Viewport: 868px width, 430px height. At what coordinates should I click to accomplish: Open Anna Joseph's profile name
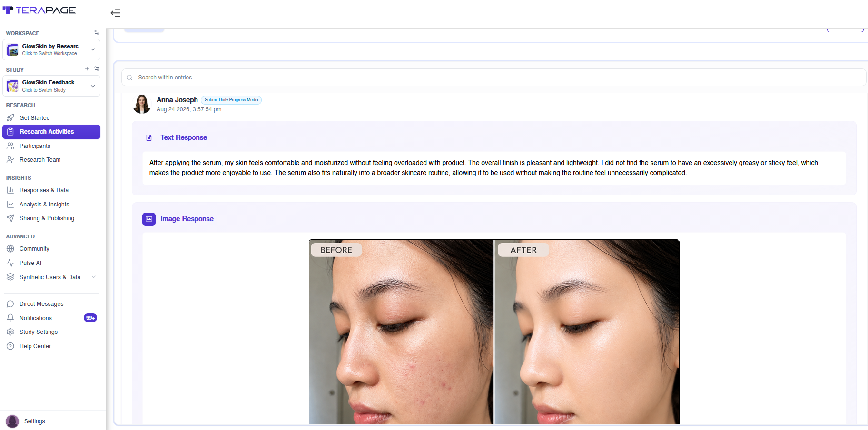[x=177, y=100]
